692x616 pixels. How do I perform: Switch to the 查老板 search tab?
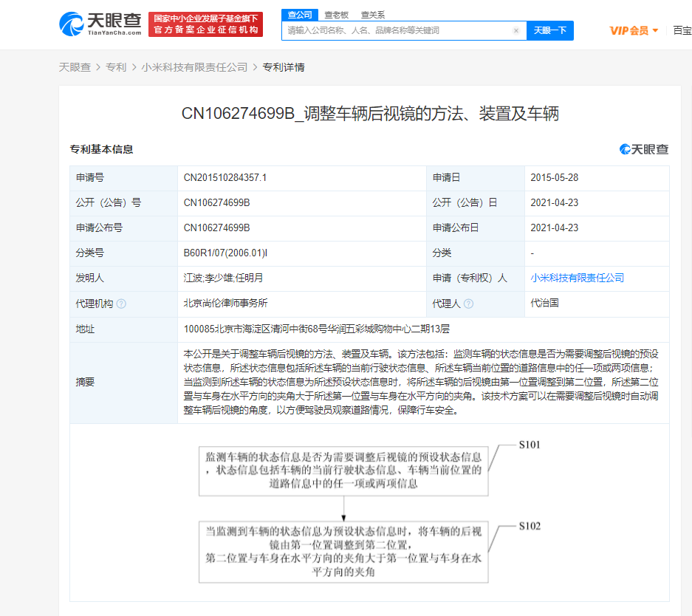(x=336, y=15)
